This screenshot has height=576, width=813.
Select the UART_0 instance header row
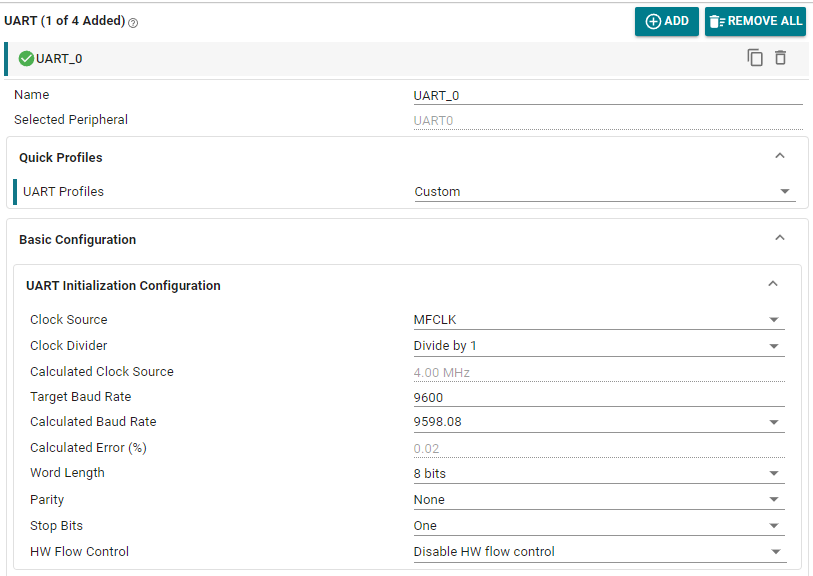(406, 59)
